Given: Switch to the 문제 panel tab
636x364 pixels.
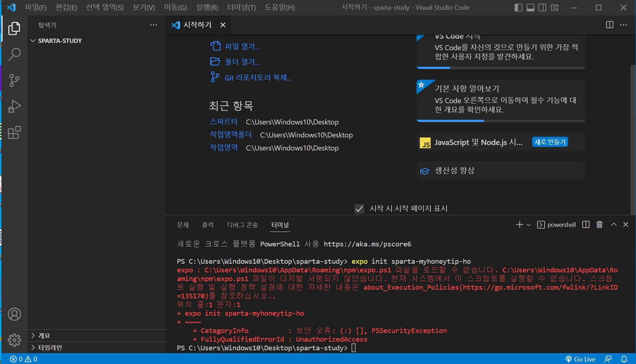Looking at the screenshot, I should (183, 225).
